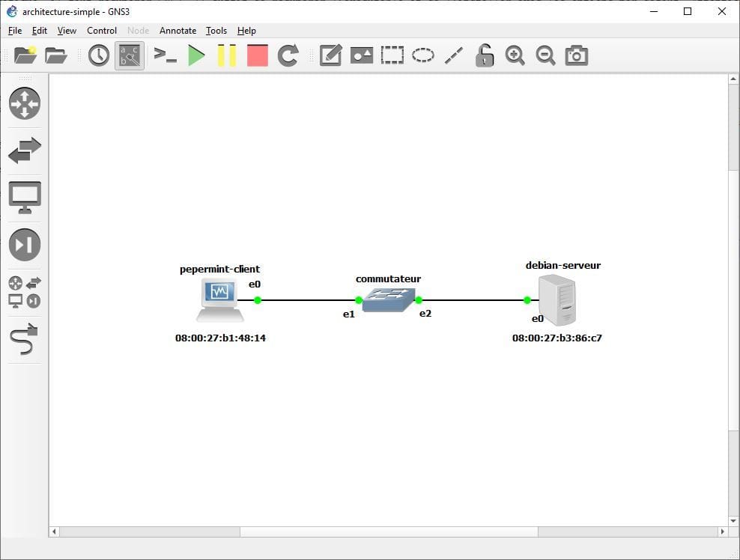Zoom in on the topology
Screen dimensions: 740x560
(515, 55)
